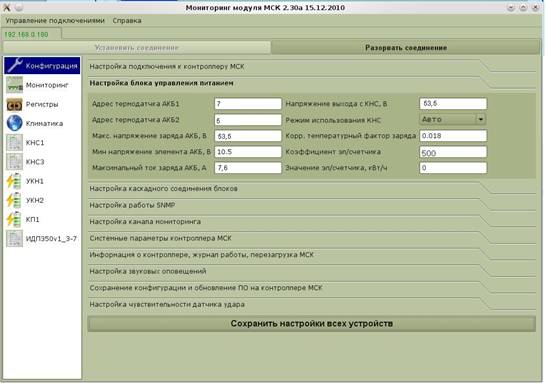Expand Настройка подключения к контроллеру МСК
The image size is (547, 383).
[x=312, y=66]
